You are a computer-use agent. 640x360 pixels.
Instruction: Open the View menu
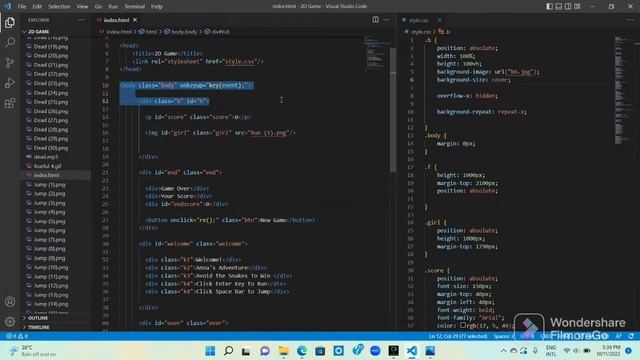pyautogui.click(x=82, y=7)
